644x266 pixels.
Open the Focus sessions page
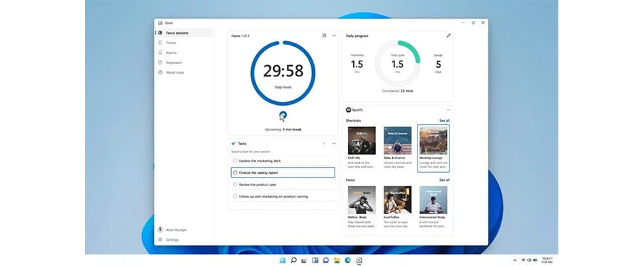[184, 33]
